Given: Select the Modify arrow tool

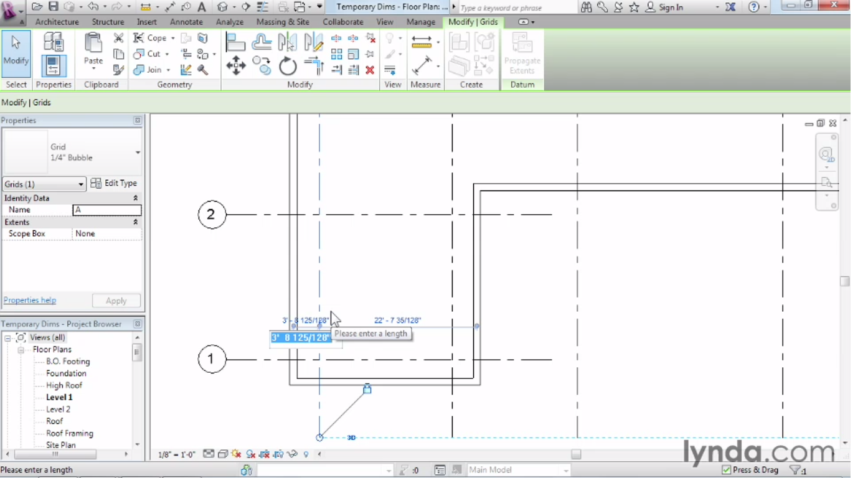Looking at the screenshot, I should 16,54.
